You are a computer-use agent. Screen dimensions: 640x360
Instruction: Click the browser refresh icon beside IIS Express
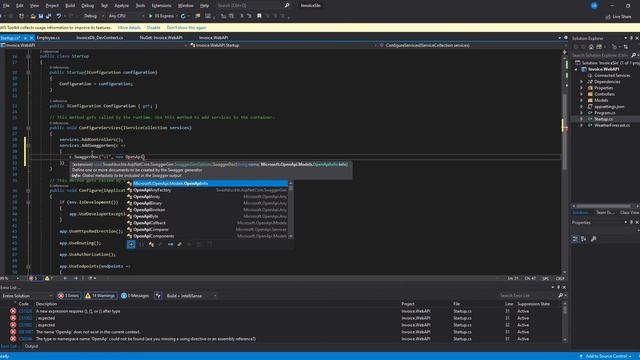click(183, 16)
